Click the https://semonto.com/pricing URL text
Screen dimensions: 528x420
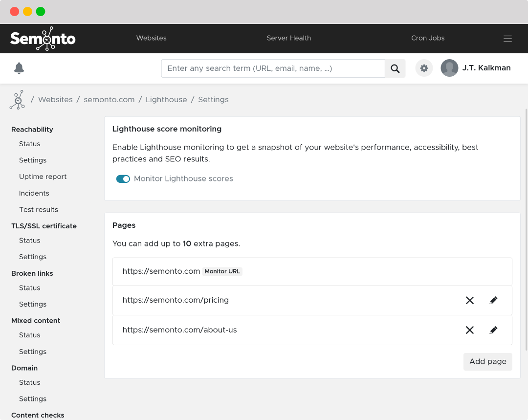[x=176, y=300]
